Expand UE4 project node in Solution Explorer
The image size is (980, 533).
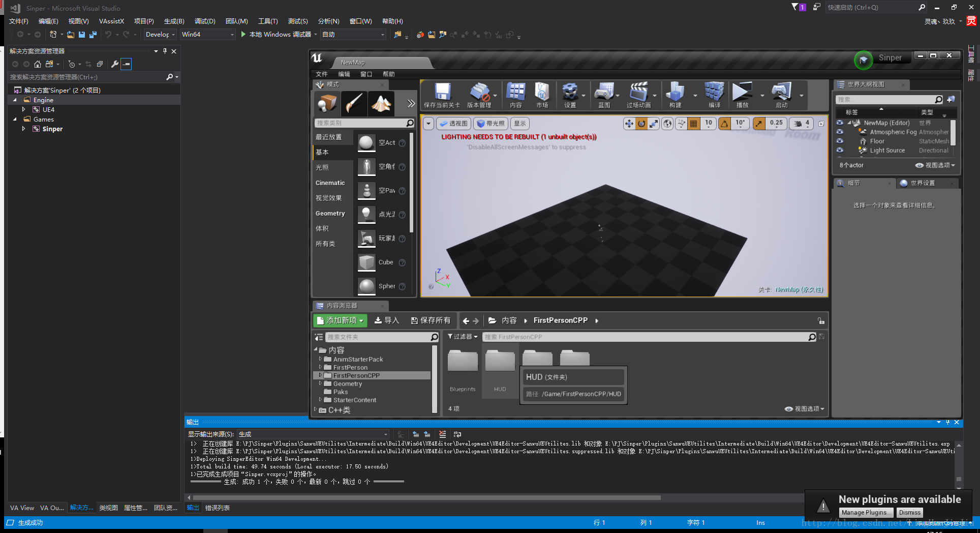(x=23, y=109)
